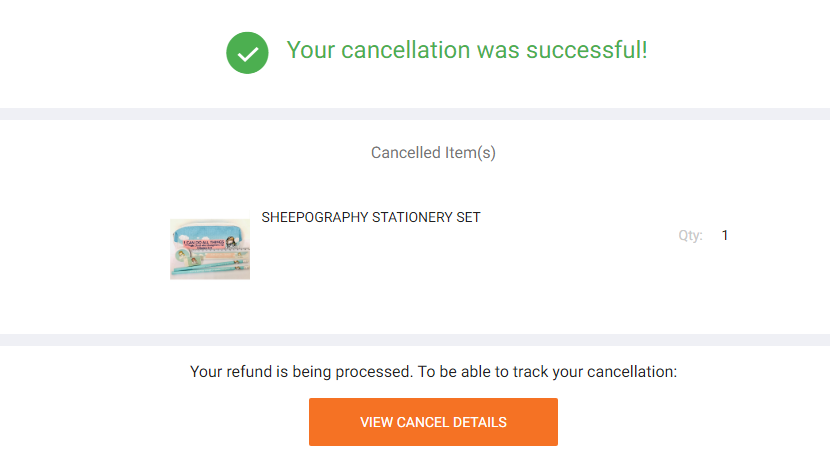
Task: Click the blue pencil case in product image
Action: point(208,233)
